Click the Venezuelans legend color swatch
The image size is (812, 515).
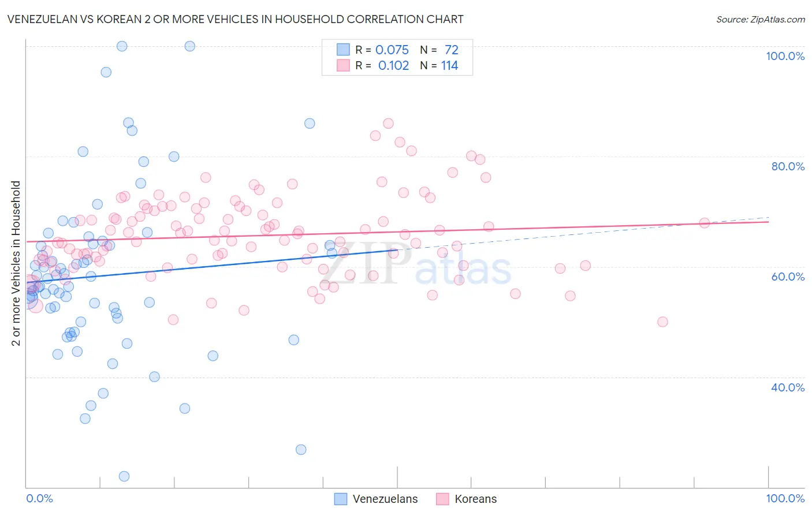(x=341, y=499)
